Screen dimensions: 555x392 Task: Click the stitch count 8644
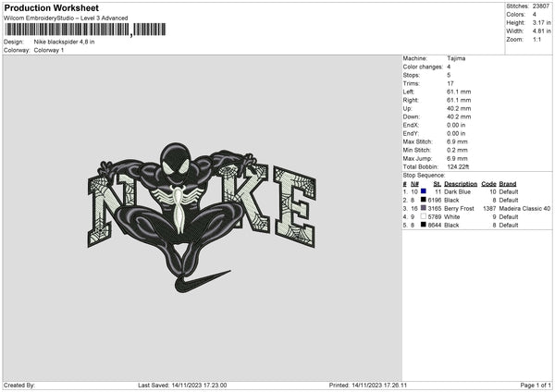[435, 225]
